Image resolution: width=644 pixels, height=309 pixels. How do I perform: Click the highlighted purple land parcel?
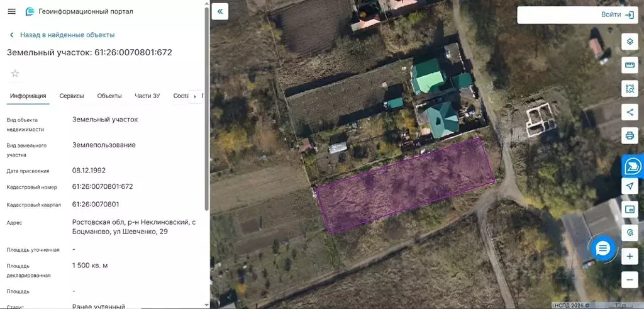pos(404,185)
